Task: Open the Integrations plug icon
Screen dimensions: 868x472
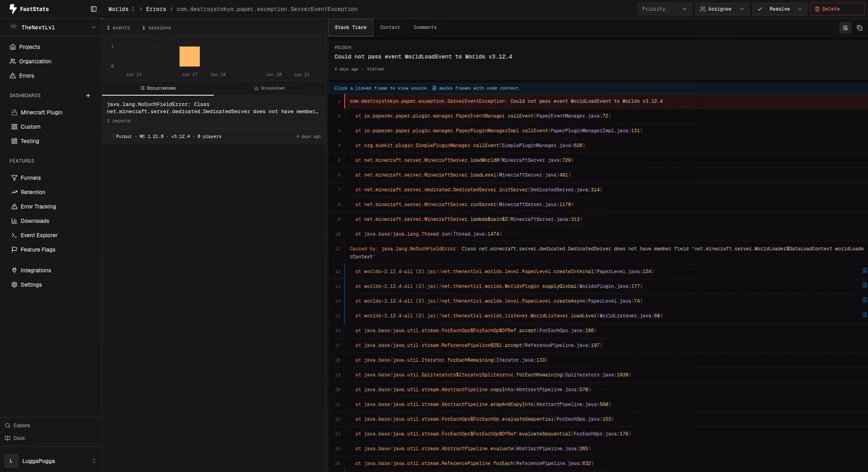Action: tap(14, 270)
